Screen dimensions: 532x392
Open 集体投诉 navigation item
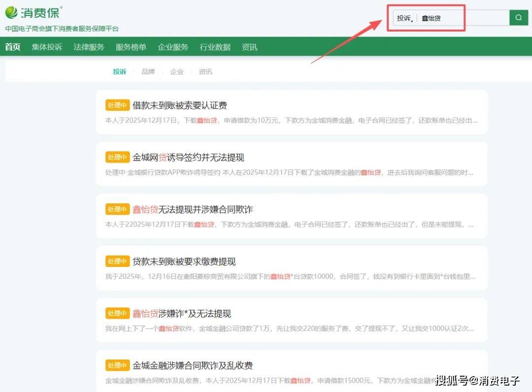tap(47, 47)
